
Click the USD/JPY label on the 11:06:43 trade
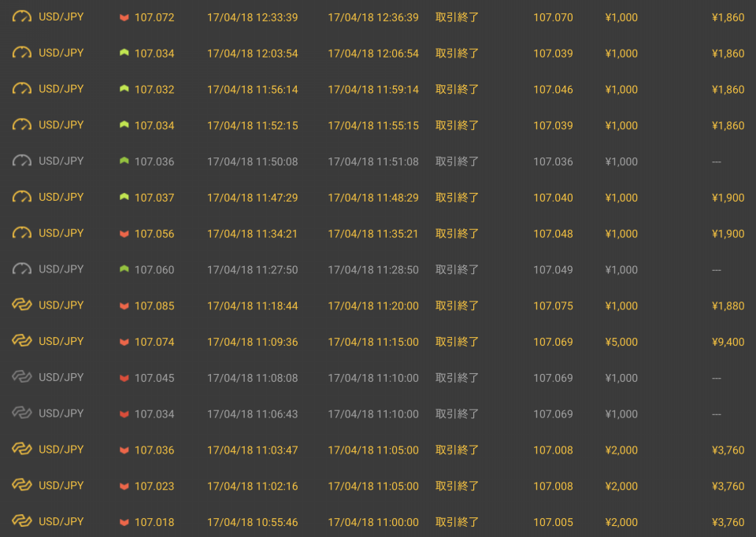(61, 413)
